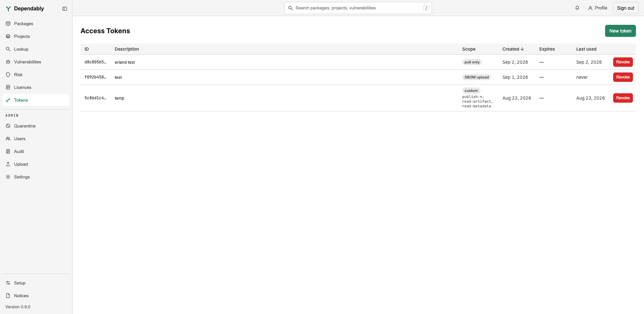Click token ID d8c805b5
Image resolution: width=644 pixels, height=314 pixels.
95,62
